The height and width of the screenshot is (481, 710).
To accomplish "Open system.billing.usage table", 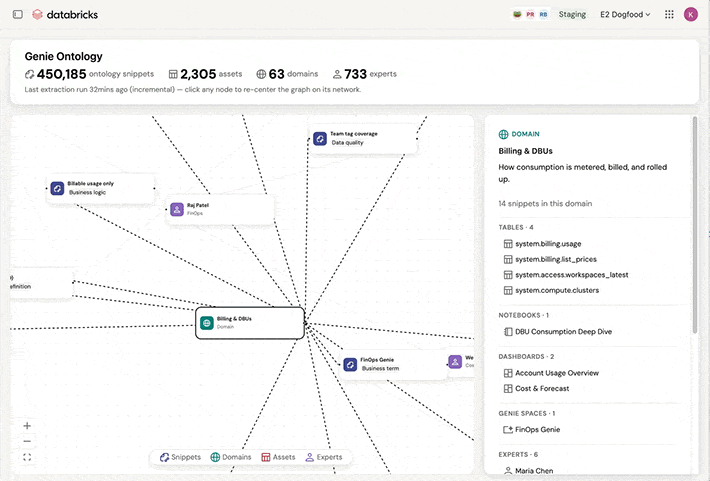I will (542, 244).
